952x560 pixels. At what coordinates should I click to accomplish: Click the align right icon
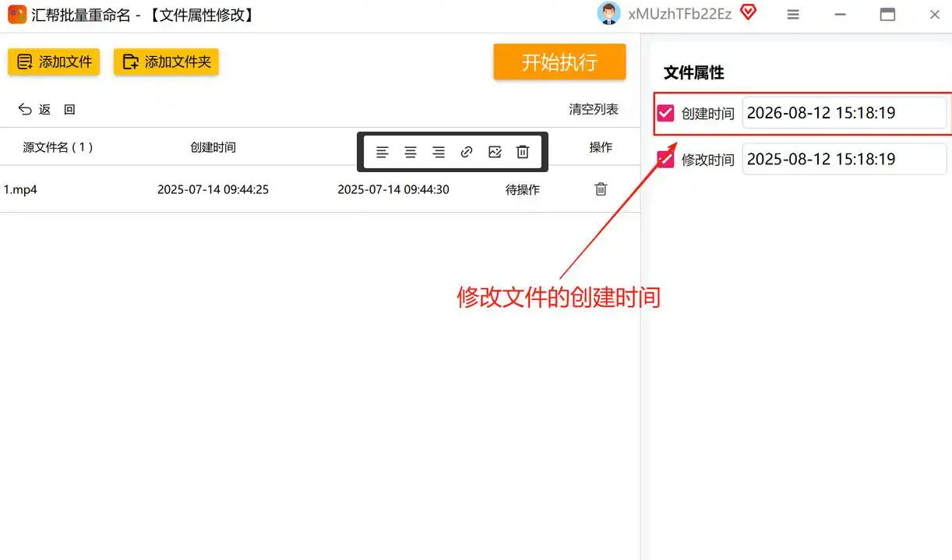tap(439, 152)
